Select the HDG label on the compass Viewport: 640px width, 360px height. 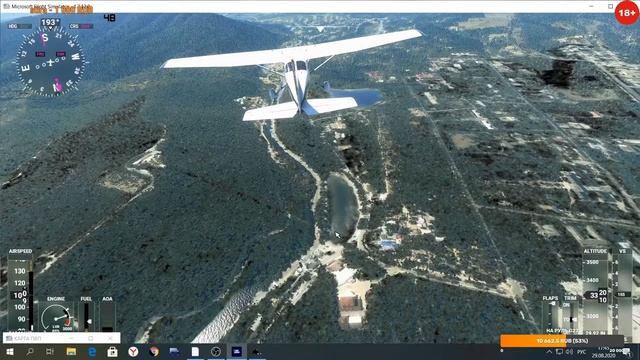pos(13,26)
